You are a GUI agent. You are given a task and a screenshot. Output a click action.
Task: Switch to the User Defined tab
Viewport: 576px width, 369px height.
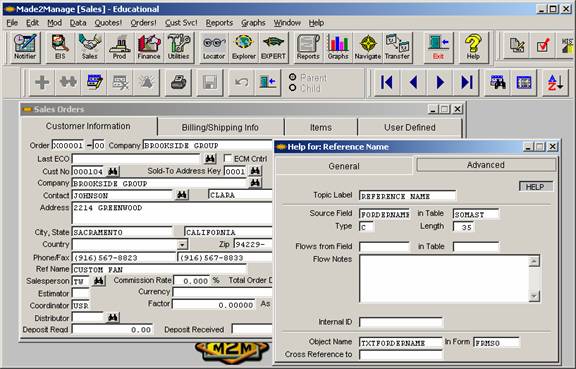point(410,128)
